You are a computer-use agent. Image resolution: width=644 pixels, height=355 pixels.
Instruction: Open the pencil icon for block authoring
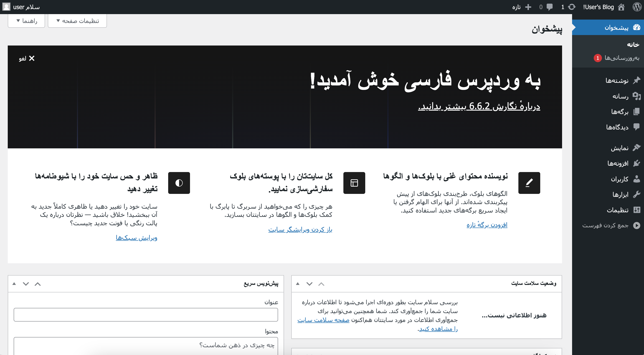(529, 183)
